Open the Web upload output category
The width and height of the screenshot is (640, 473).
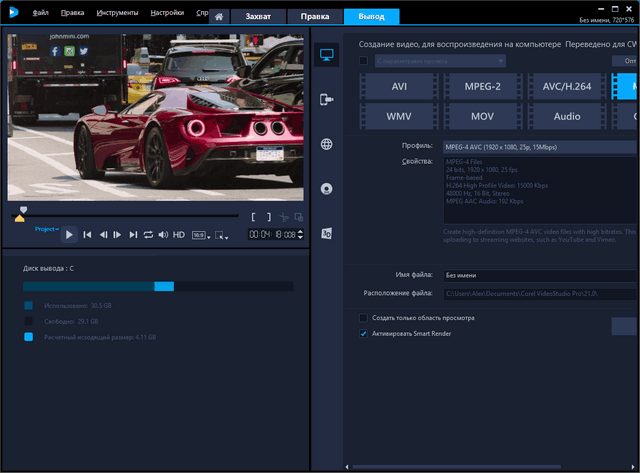(x=326, y=144)
